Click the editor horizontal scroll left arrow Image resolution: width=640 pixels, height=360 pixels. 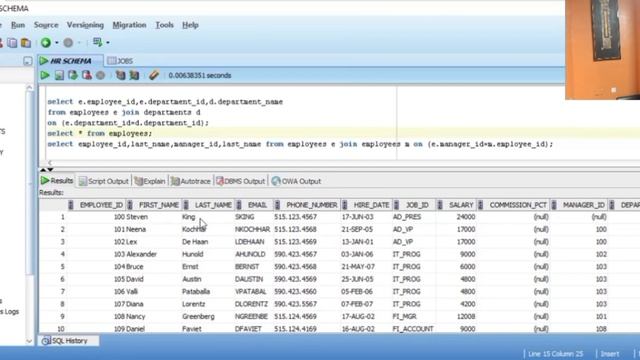point(50,163)
